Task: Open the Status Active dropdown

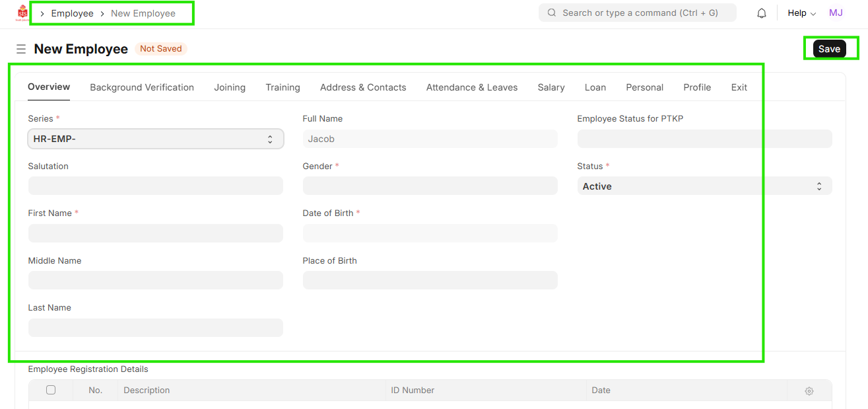Action: pyautogui.click(x=704, y=186)
